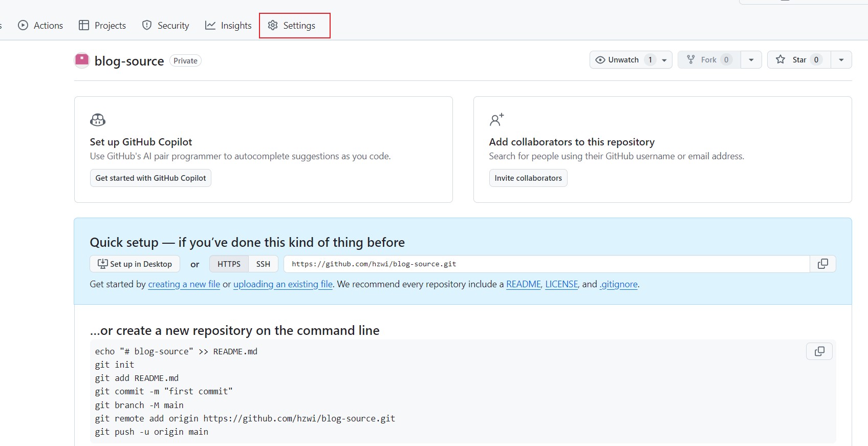Click the Private visibility badge
Viewport: 868px width, 446px height.
pos(185,61)
